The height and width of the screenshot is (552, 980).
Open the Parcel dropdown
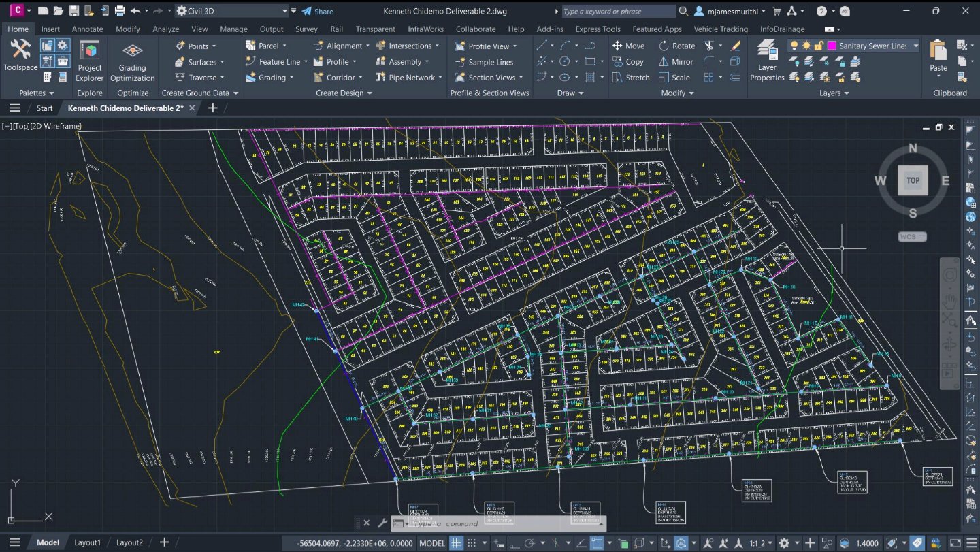(x=266, y=46)
